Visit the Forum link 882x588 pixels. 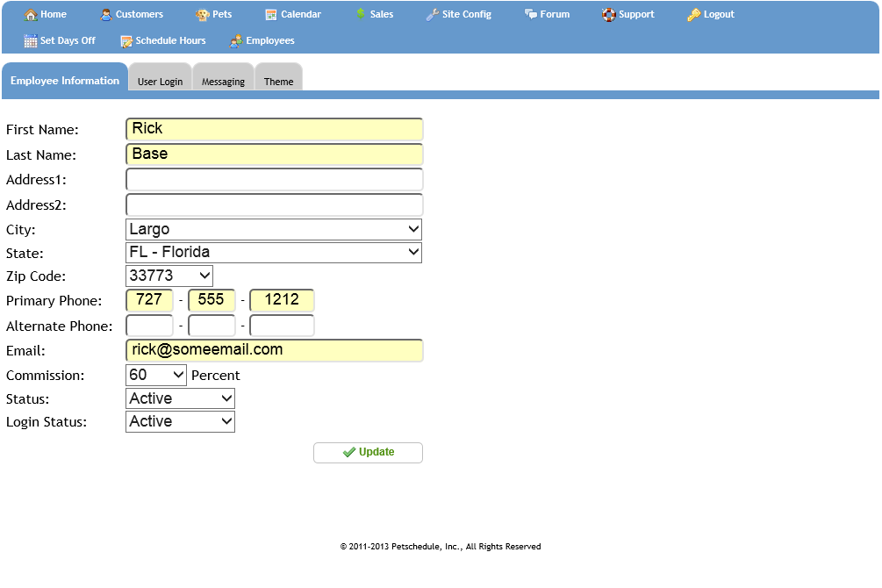[x=555, y=14]
